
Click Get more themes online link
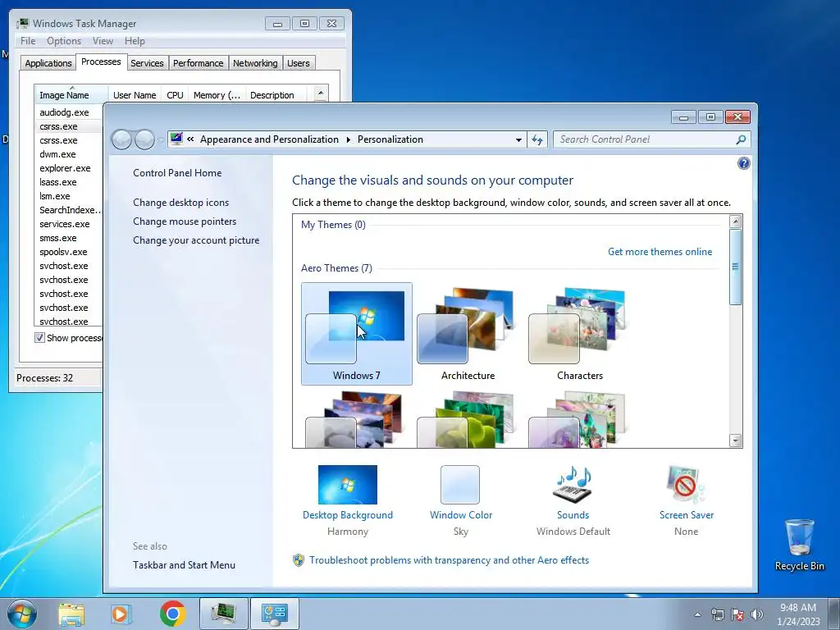[x=660, y=252]
